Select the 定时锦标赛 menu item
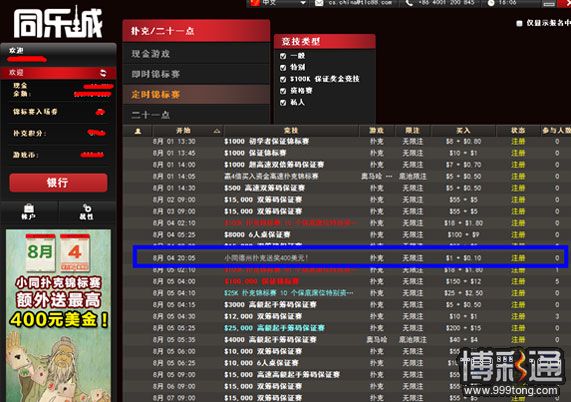This screenshot has width=571, height=402. pos(197,95)
